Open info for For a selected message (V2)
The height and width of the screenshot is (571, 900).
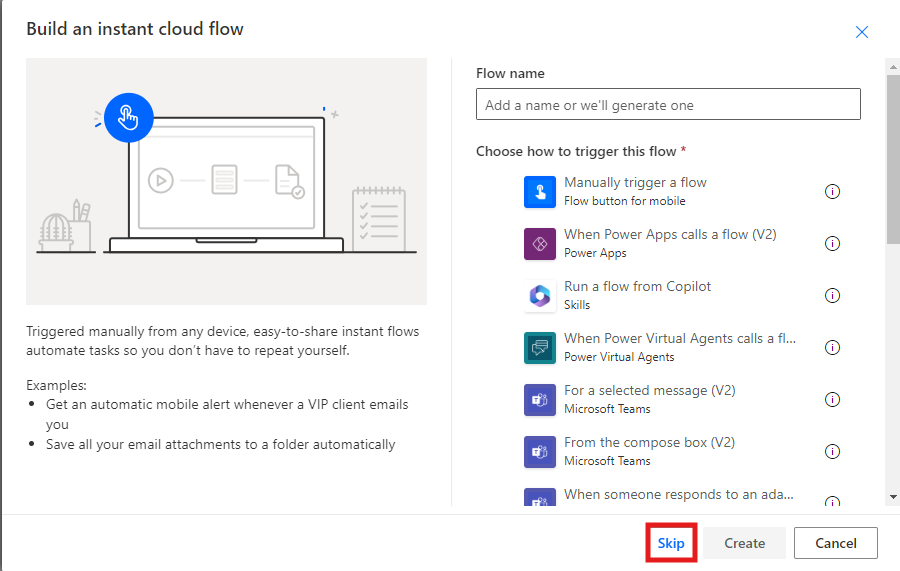coord(832,399)
